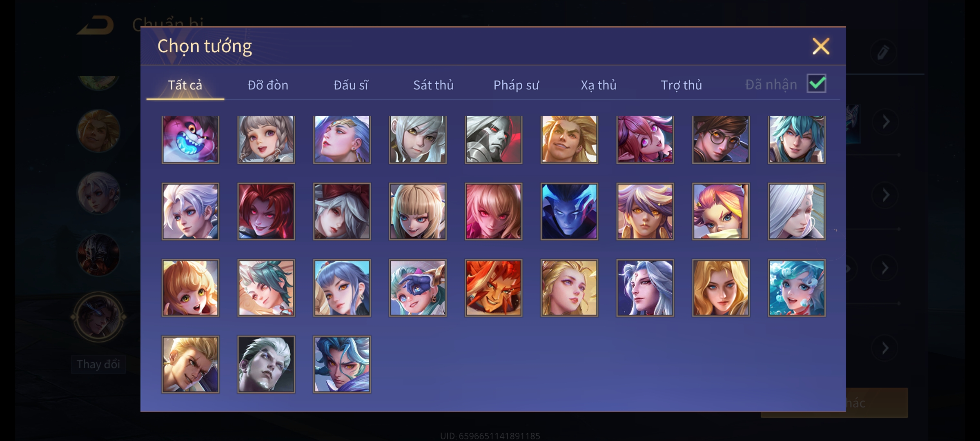Choose the blonde hero with scarf-covered face

721,211
